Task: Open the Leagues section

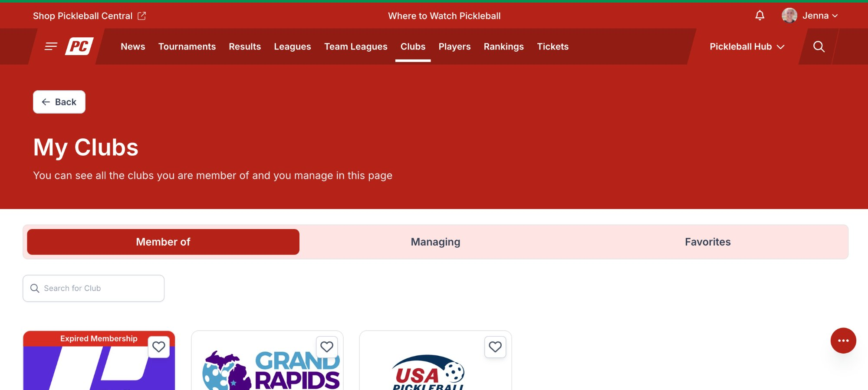Action: click(293, 46)
